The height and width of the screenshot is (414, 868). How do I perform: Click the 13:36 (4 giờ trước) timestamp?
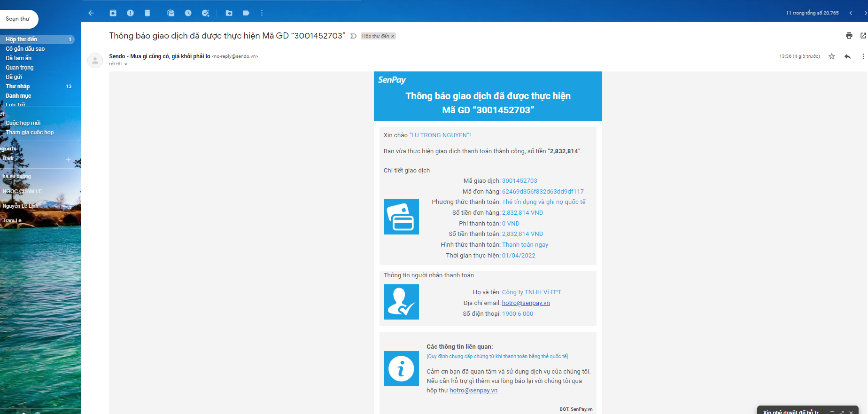click(799, 56)
